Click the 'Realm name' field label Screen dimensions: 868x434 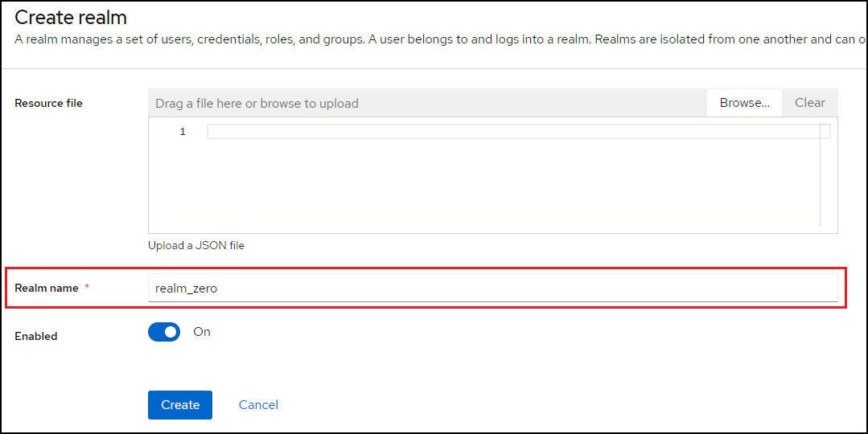47,288
